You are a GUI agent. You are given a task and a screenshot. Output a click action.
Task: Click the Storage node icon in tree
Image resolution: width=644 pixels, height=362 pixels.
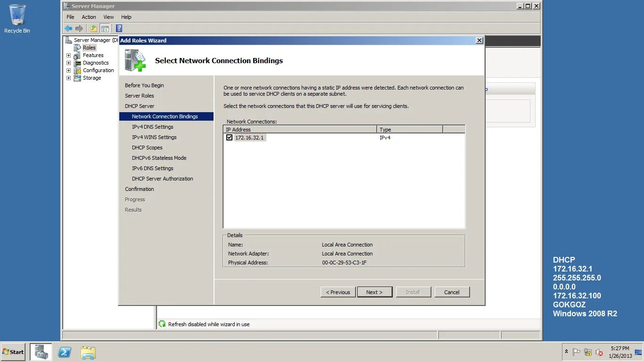pyautogui.click(x=77, y=78)
